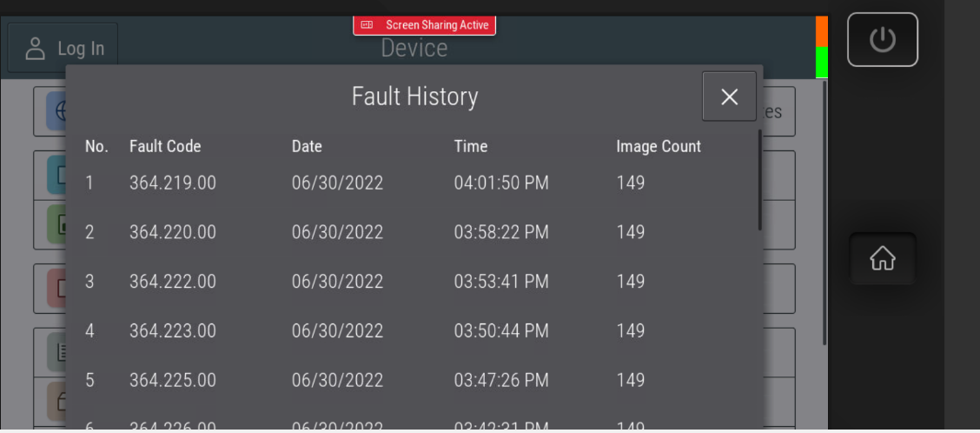
Task: Click the Image Count column header
Action: 658,146
